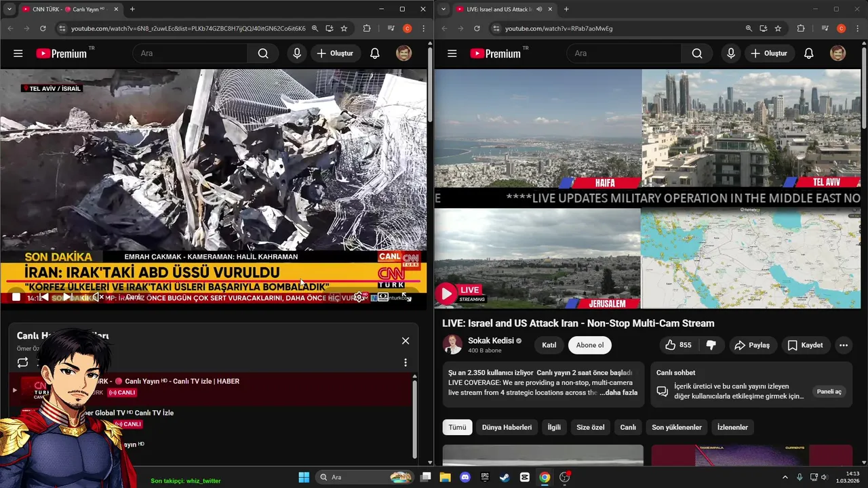Open Sokak Kedisi channel avatar

(x=452, y=344)
